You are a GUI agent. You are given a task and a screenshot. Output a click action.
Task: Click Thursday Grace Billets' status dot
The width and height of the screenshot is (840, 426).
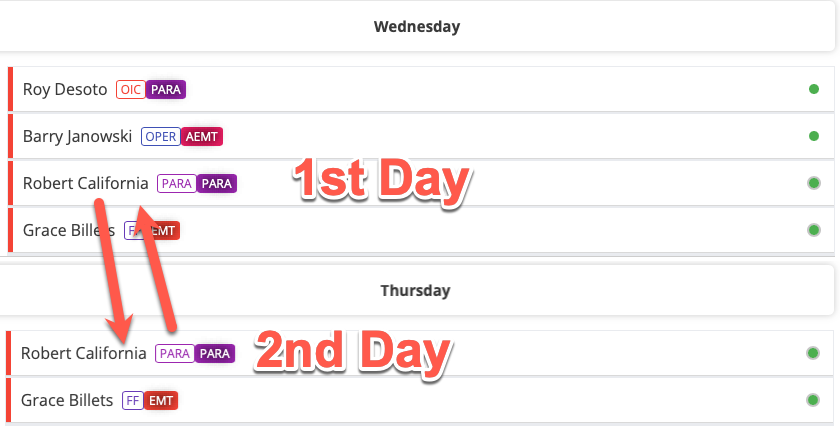tap(813, 400)
